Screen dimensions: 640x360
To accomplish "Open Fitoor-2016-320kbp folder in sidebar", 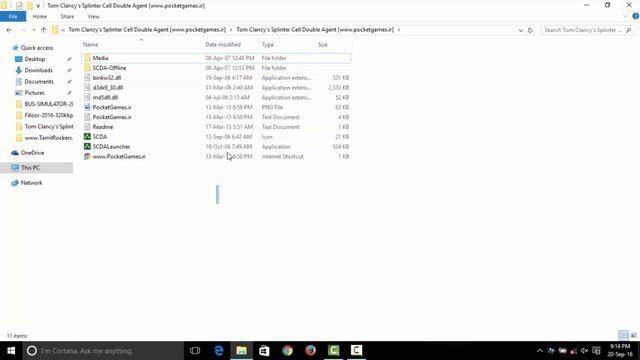I will click(44, 115).
